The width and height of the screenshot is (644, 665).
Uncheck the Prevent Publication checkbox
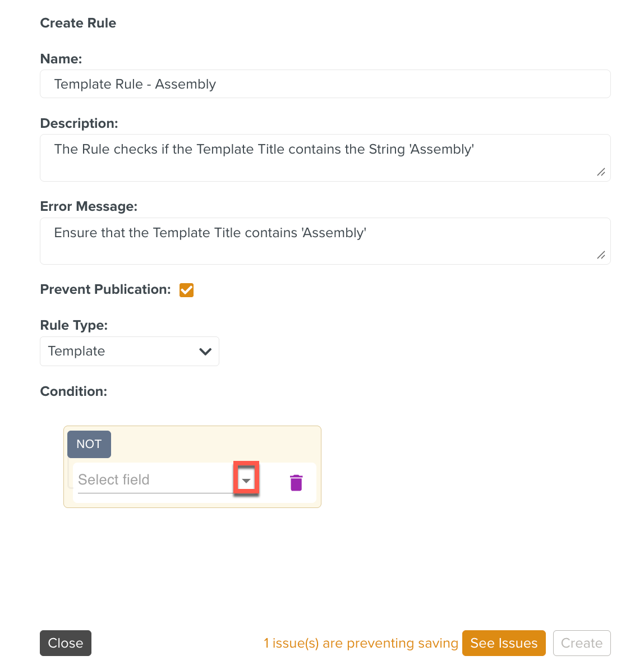[186, 290]
